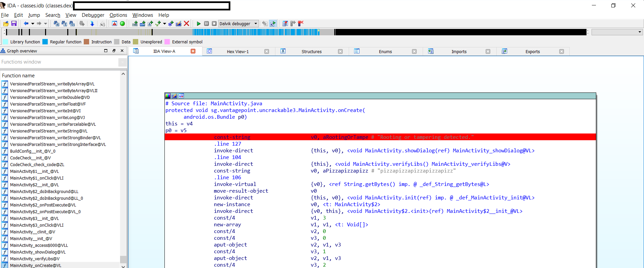Click the Instruction legend color swatch
This screenshot has width=644, height=268.
tap(86, 42)
